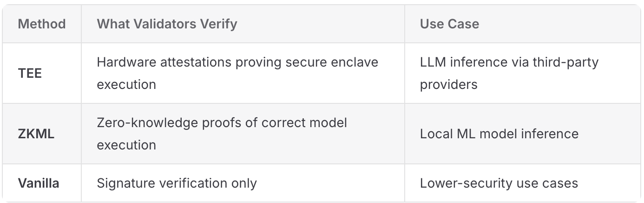Select the TEE method cell
The height and width of the screenshot is (203, 644).
pyautogui.click(x=30, y=73)
